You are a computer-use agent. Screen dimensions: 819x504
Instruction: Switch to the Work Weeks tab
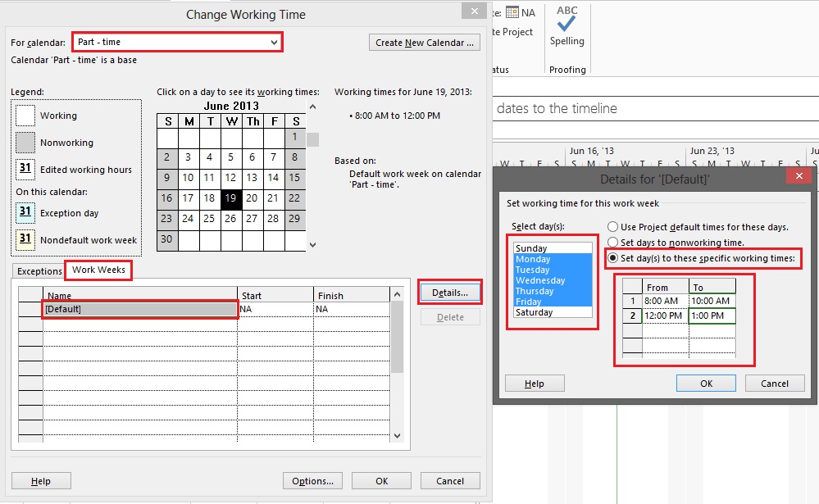tap(98, 270)
